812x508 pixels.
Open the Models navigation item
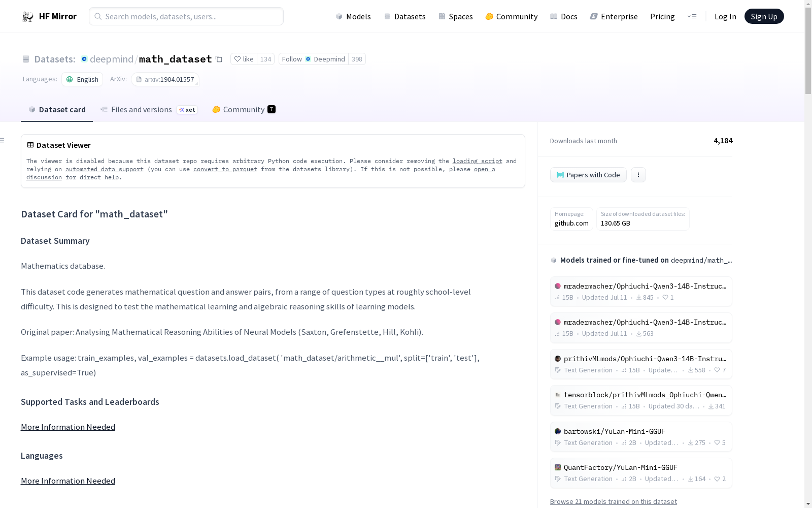click(x=353, y=16)
